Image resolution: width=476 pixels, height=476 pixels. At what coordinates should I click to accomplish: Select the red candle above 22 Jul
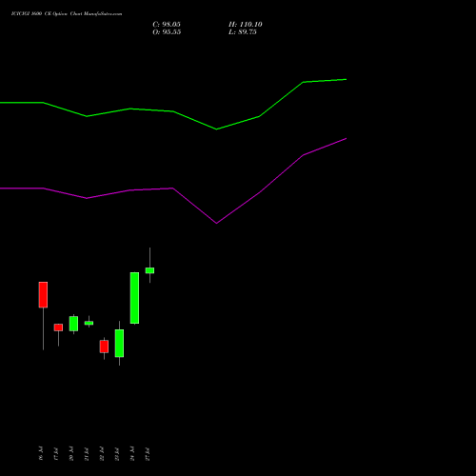[104, 347]
